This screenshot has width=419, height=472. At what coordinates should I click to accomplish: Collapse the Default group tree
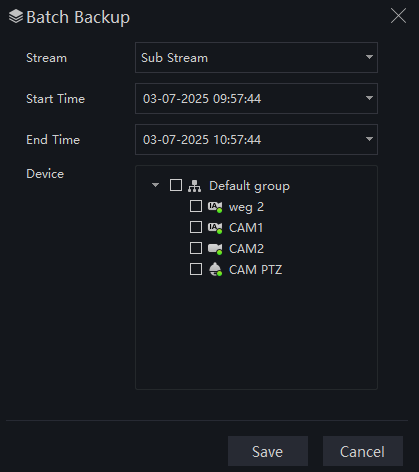point(155,185)
